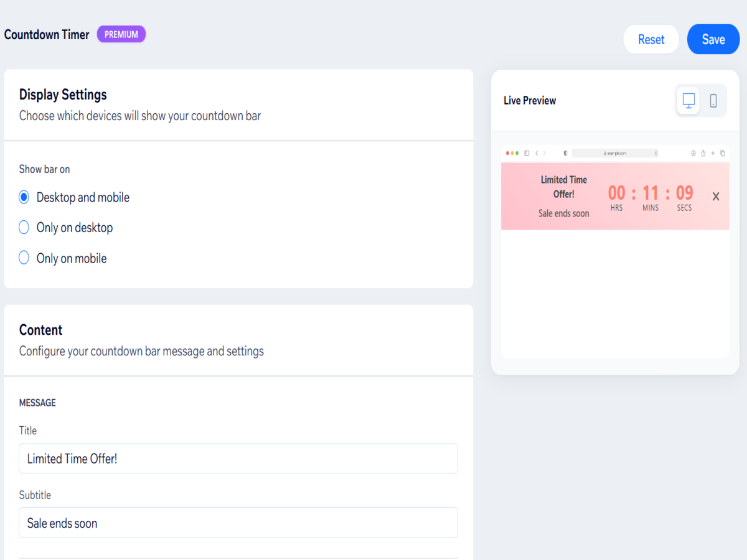This screenshot has height=560, width=747.
Task: Switch live preview to desktop view
Action: point(688,101)
